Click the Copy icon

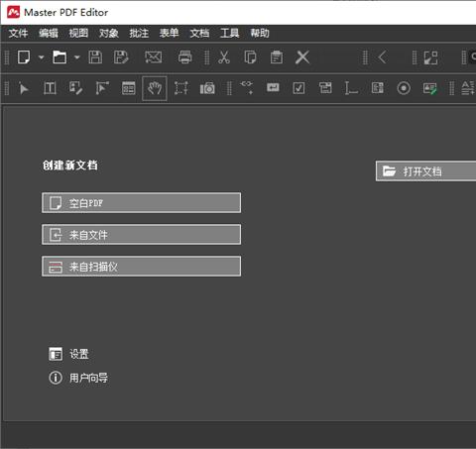pos(250,57)
